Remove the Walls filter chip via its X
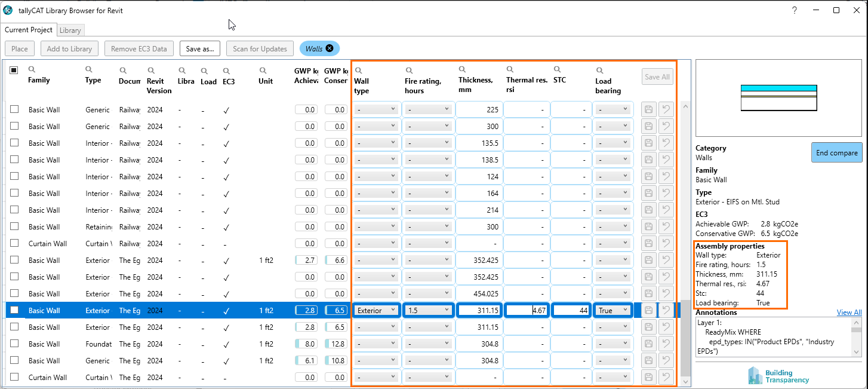The height and width of the screenshot is (389, 868). pos(330,48)
